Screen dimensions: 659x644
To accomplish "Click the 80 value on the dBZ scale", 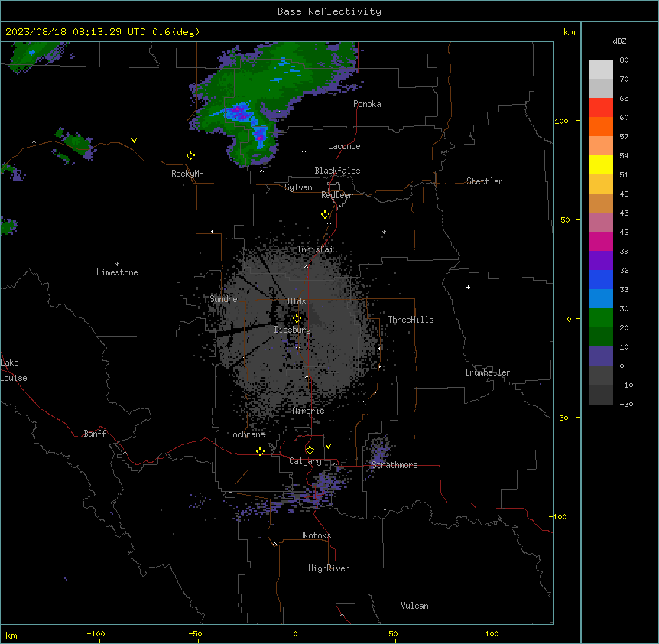I will [624, 60].
